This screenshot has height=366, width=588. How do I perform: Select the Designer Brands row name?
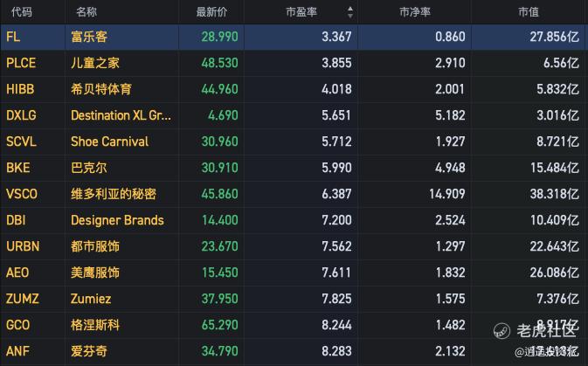pos(116,220)
